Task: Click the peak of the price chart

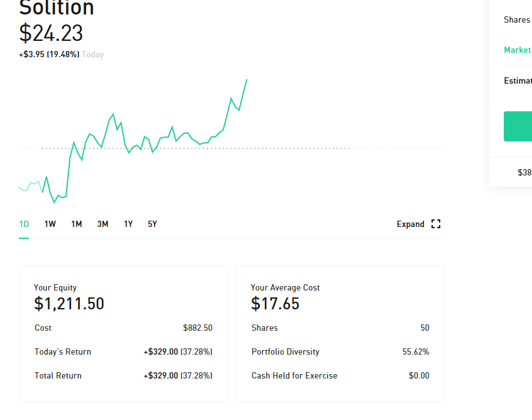Action: click(247, 80)
